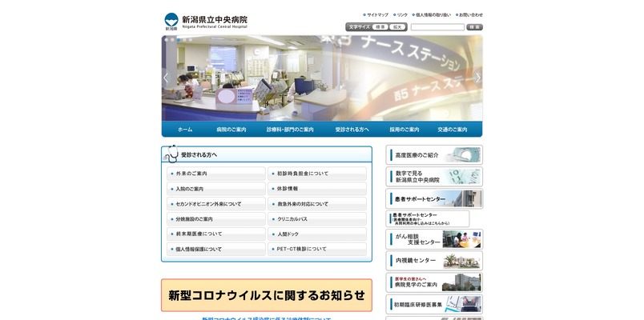The image size is (644, 320).
Task: Open 交通のご案内 navigation menu
Action: pos(453,130)
